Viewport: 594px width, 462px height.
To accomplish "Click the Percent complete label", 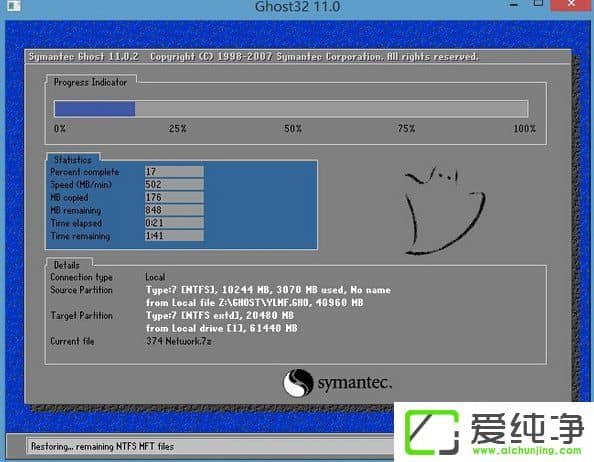I will [x=85, y=172].
